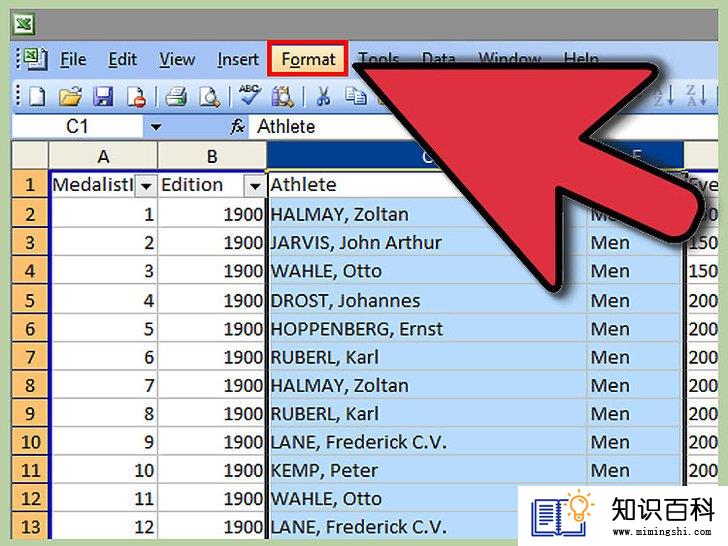
Task: Click the cell RUBERL, Karl in row 9
Action: (x=427, y=414)
